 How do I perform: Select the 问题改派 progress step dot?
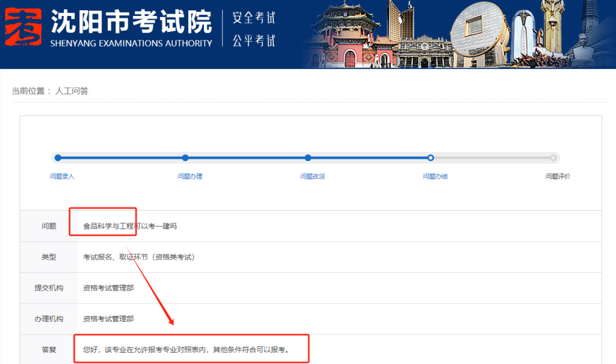(x=308, y=158)
